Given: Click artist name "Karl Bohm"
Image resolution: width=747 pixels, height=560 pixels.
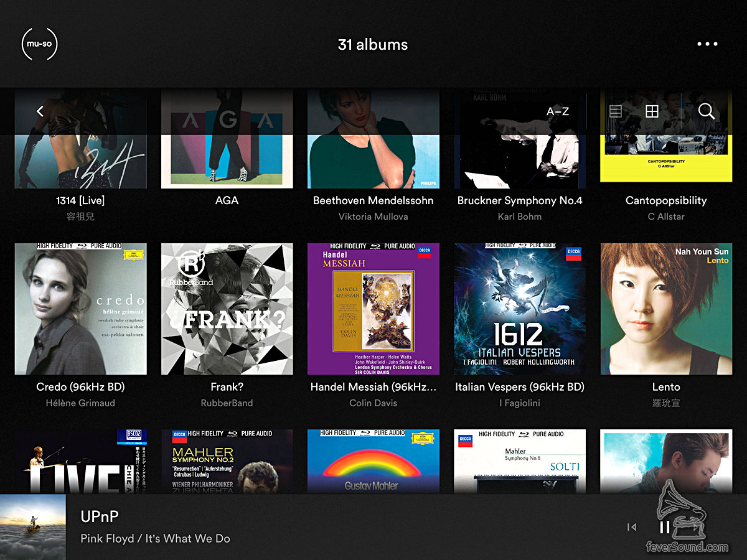Looking at the screenshot, I should [x=520, y=217].
